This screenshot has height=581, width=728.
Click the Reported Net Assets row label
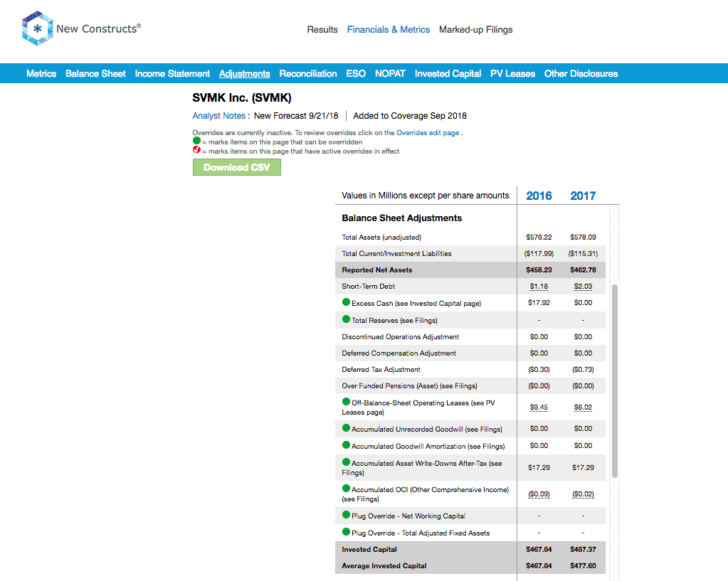[377, 270]
